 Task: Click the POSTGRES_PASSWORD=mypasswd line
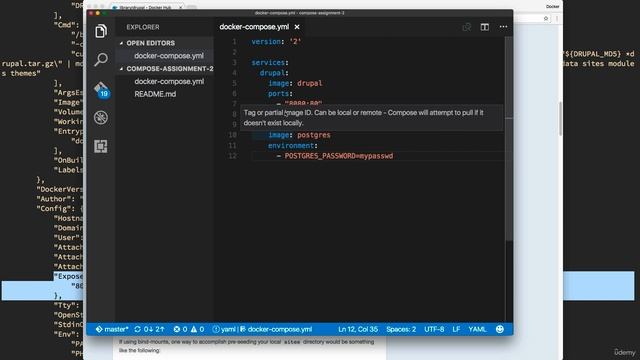[339, 156]
